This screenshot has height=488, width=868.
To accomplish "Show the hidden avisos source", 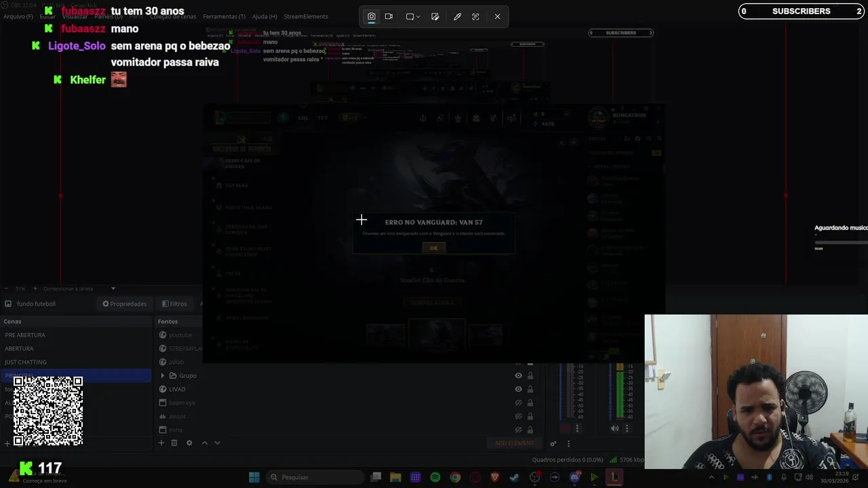I will (518, 416).
